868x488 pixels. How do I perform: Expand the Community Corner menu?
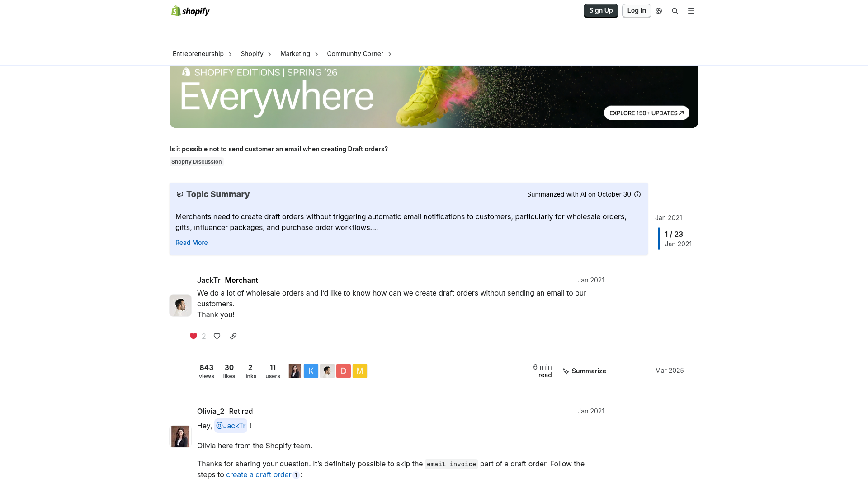pyautogui.click(x=359, y=54)
